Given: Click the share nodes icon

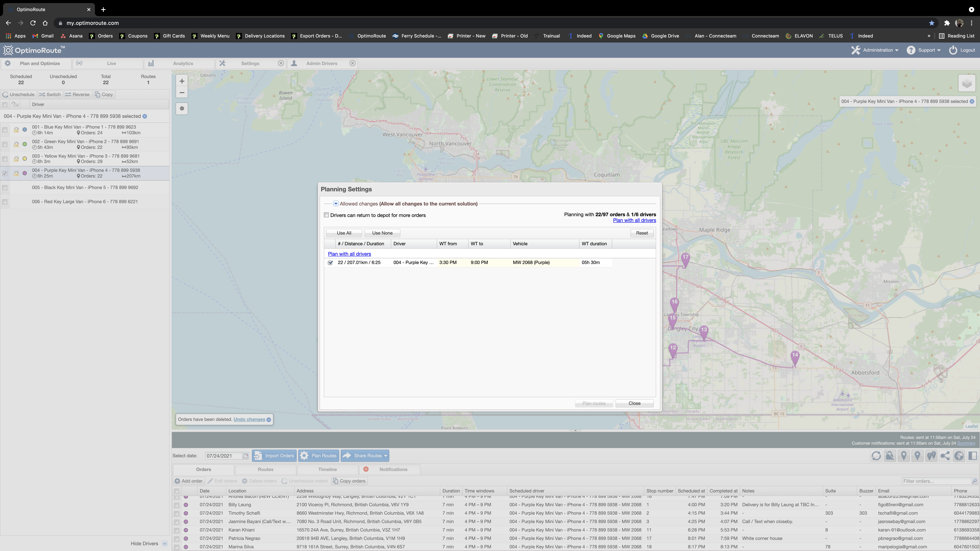Looking at the screenshot, I should point(945,456).
